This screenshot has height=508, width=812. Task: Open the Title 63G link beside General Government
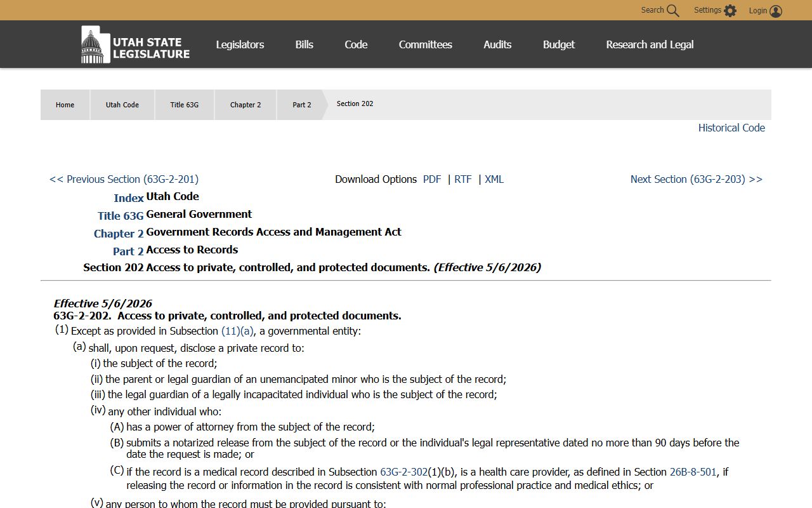click(121, 216)
